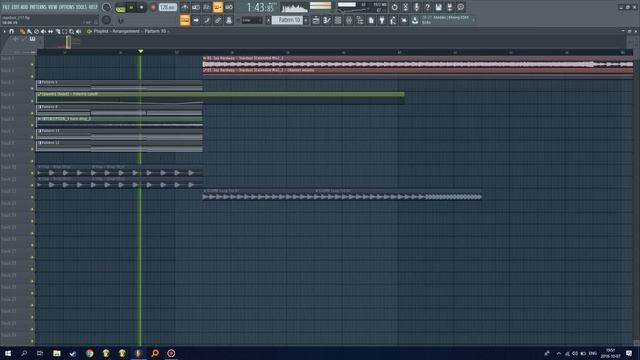This screenshot has height=360, width=640.
Task: Toggle mute dot on Track 3
Action: (x=32, y=89)
